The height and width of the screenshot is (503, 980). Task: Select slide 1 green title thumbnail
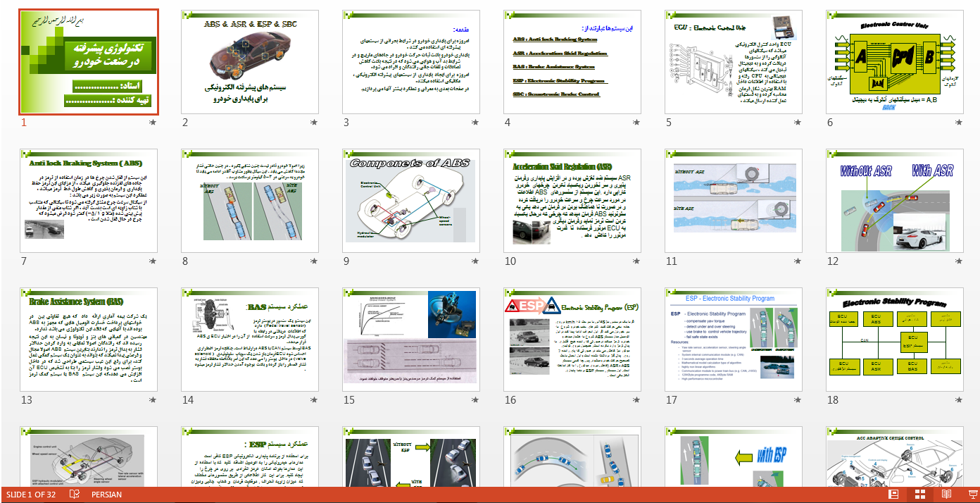click(x=89, y=62)
